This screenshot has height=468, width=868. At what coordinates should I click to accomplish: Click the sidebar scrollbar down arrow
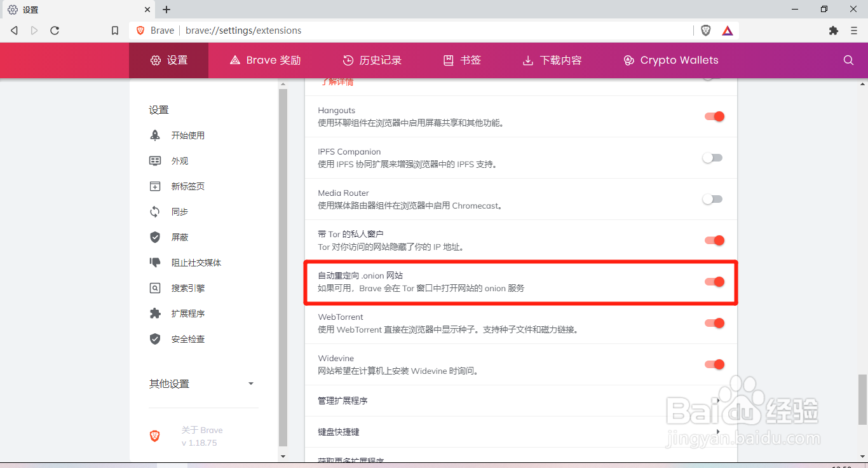[x=283, y=456]
